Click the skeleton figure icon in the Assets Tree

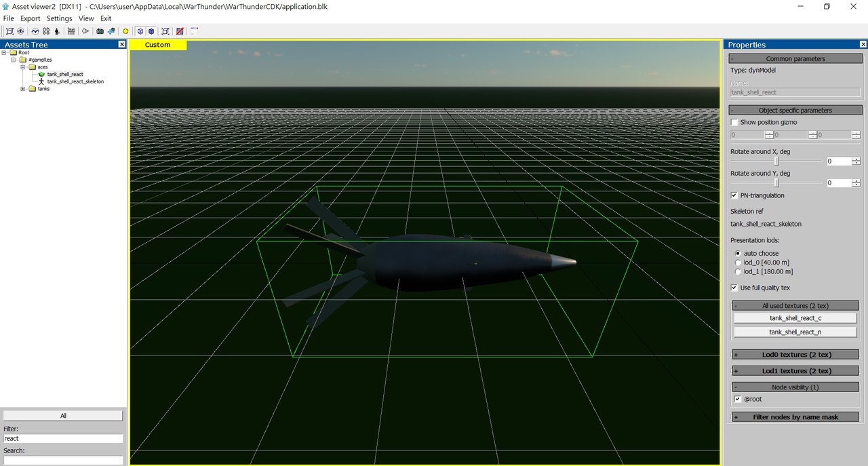[x=41, y=81]
